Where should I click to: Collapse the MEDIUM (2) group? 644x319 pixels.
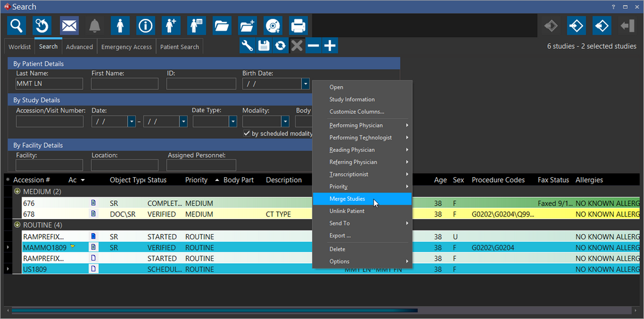[17, 192]
